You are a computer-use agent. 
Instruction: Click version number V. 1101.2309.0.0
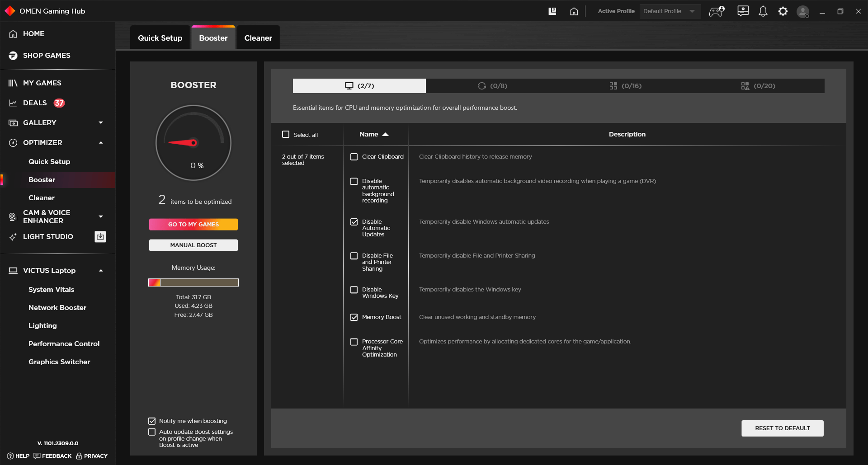[58, 443]
